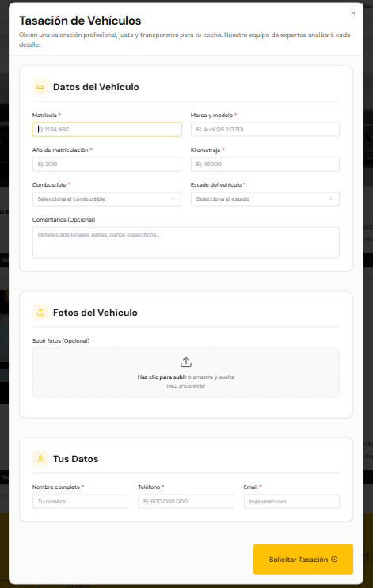Image resolution: width=373 pixels, height=588 pixels.
Task: Click the dashed photo upload dropzone
Action: tap(186, 373)
